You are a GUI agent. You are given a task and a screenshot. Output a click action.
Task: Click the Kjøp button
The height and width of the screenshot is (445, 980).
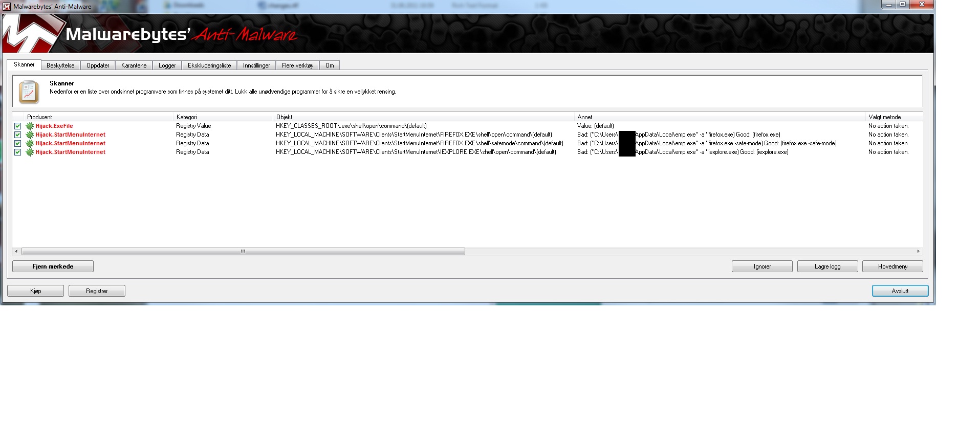click(35, 291)
